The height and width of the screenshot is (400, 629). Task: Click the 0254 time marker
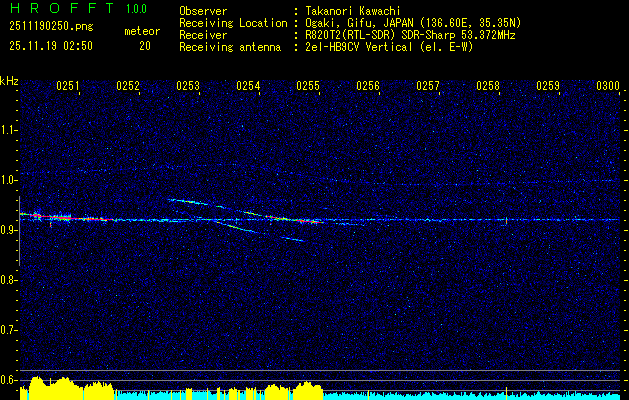coord(248,86)
